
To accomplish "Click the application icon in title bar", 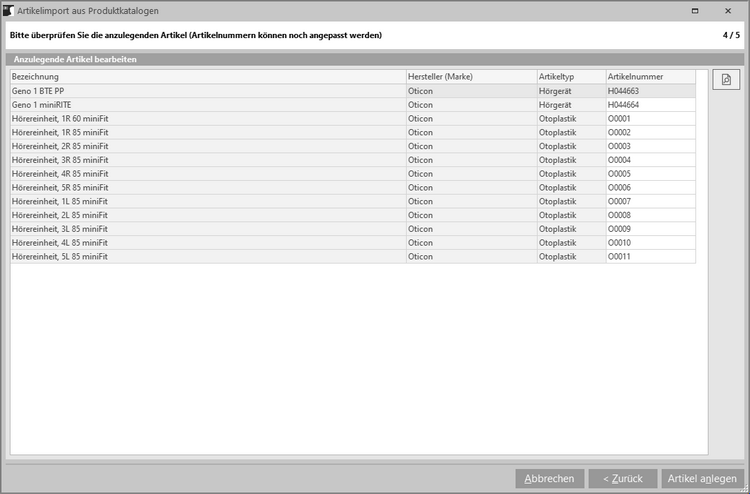I will (8, 11).
